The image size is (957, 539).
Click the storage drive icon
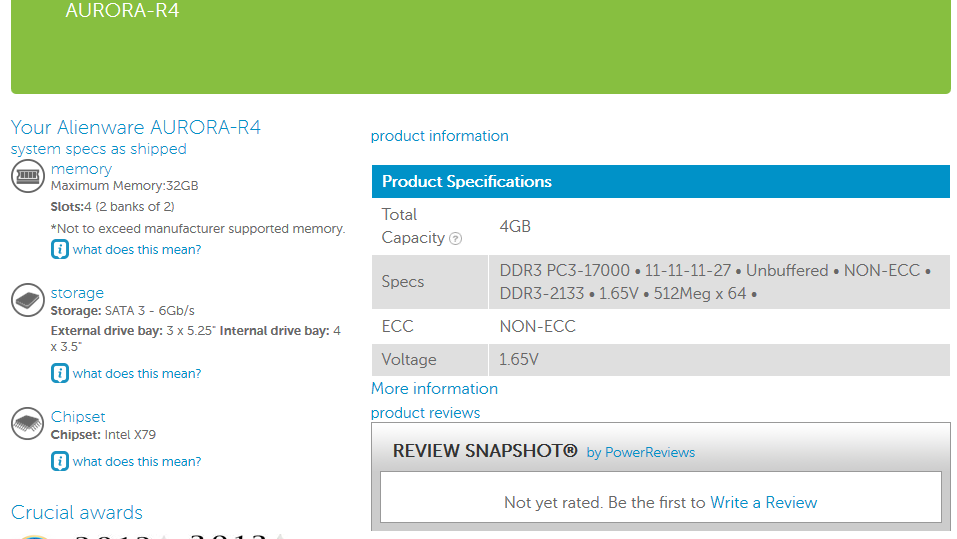coord(27,300)
